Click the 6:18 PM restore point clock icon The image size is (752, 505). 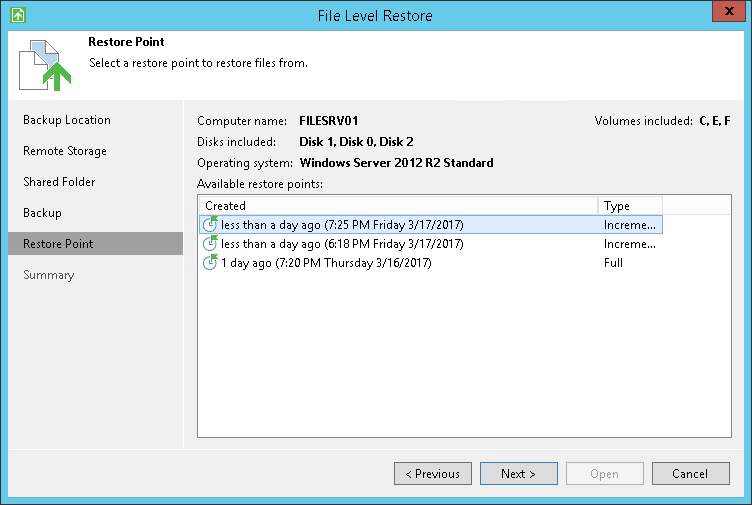(x=210, y=244)
